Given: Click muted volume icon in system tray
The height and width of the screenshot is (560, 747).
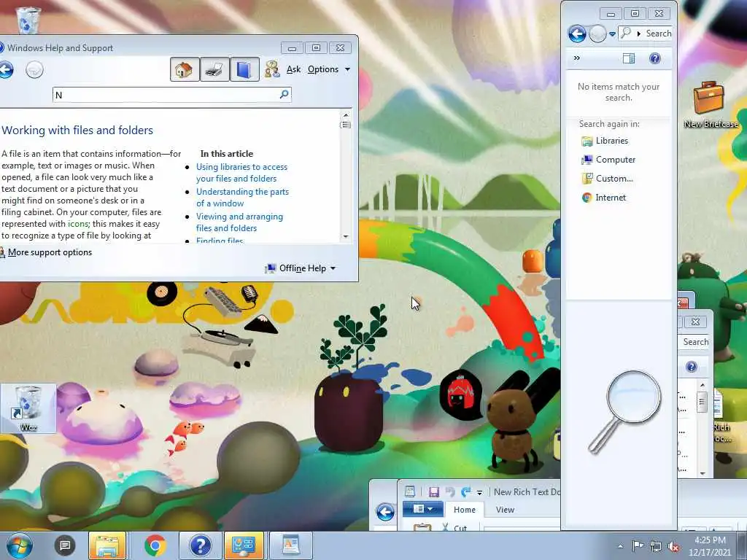Looking at the screenshot, I should tap(673, 547).
